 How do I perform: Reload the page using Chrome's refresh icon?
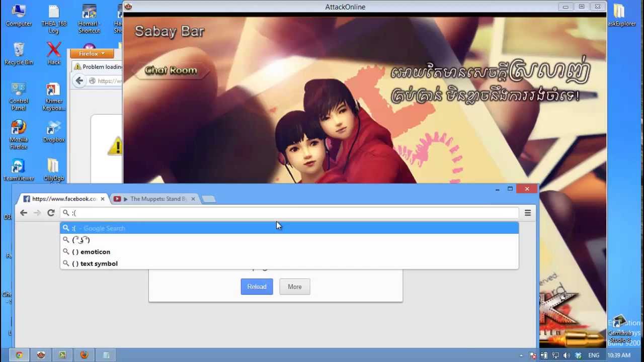click(x=51, y=213)
